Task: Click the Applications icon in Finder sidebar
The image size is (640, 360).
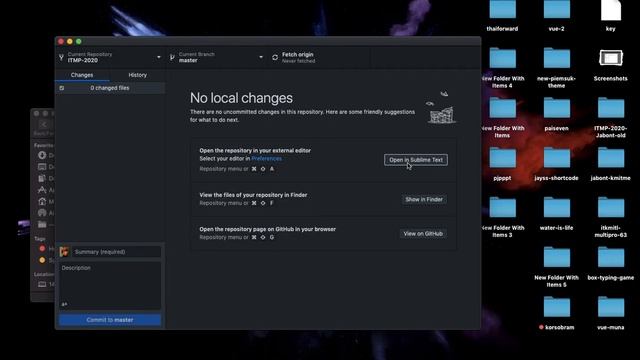Action: pos(42,190)
